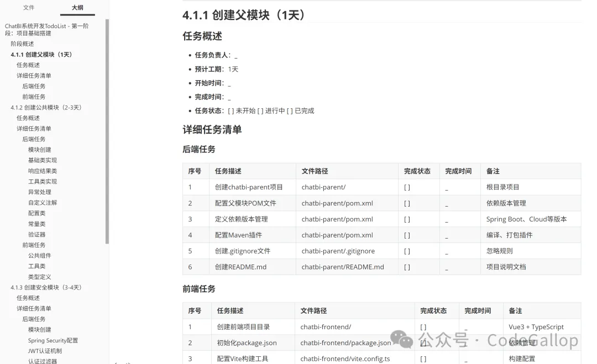Screen dimensions: 597x364
Task: Jump to JWT认证机制 in the outline
Action: [45, 351]
